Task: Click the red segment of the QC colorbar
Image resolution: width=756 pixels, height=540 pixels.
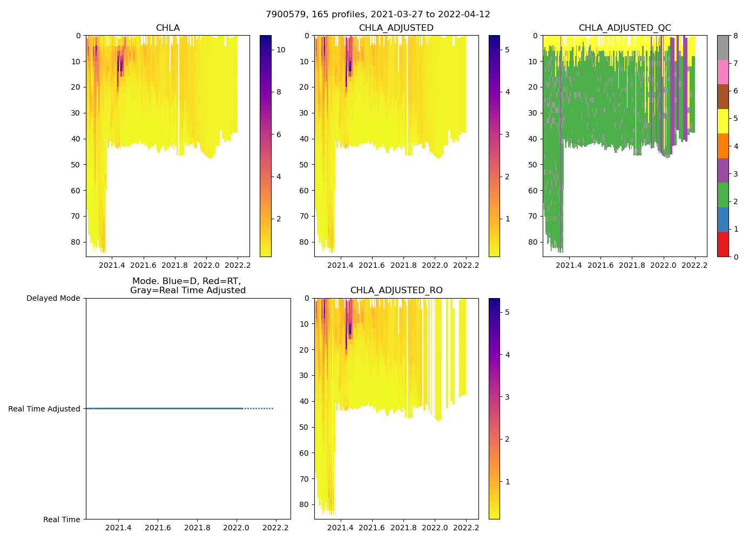Action: tap(723, 244)
